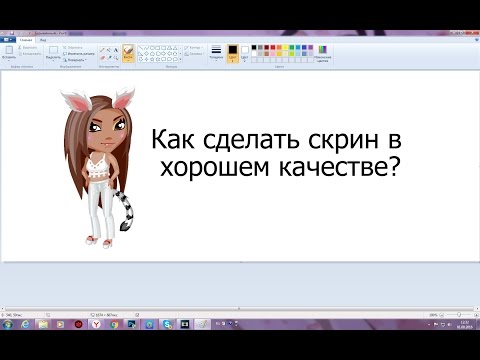Click the Save icon in quick access toolbar
This screenshot has height=360, width=480.
pyautogui.click(x=12, y=33)
